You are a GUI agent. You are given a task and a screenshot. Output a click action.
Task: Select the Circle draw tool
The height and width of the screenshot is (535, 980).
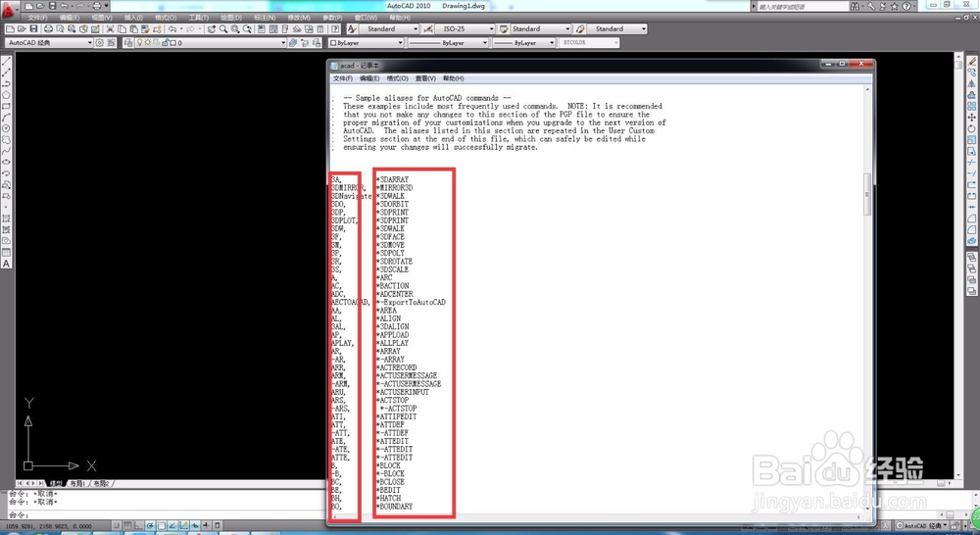coord(6,128)
